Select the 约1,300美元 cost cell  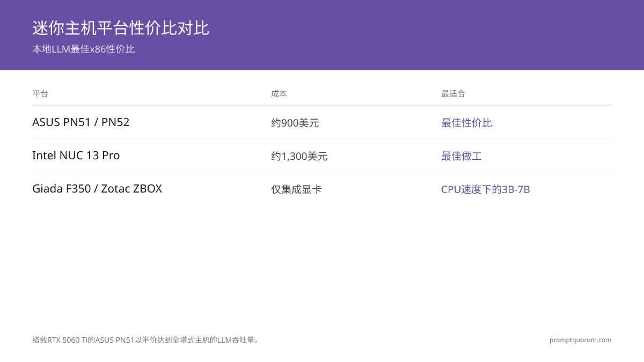(x=299, y=156)
